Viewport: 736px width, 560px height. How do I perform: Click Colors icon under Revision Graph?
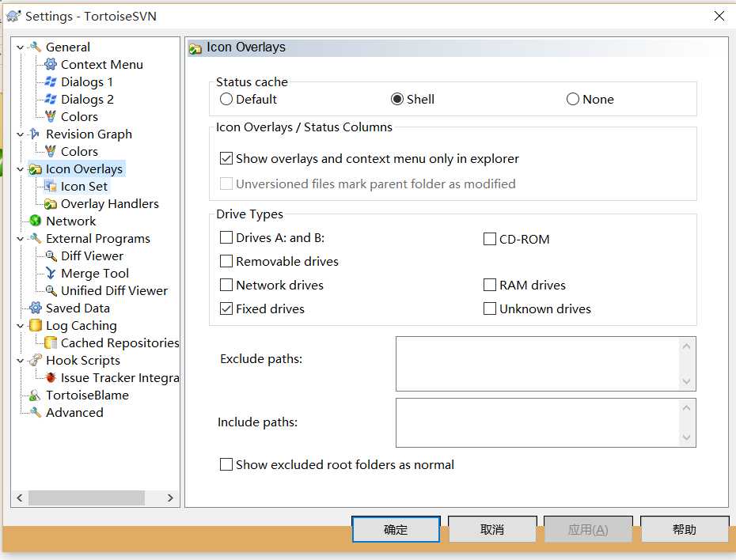coord(51,152)
